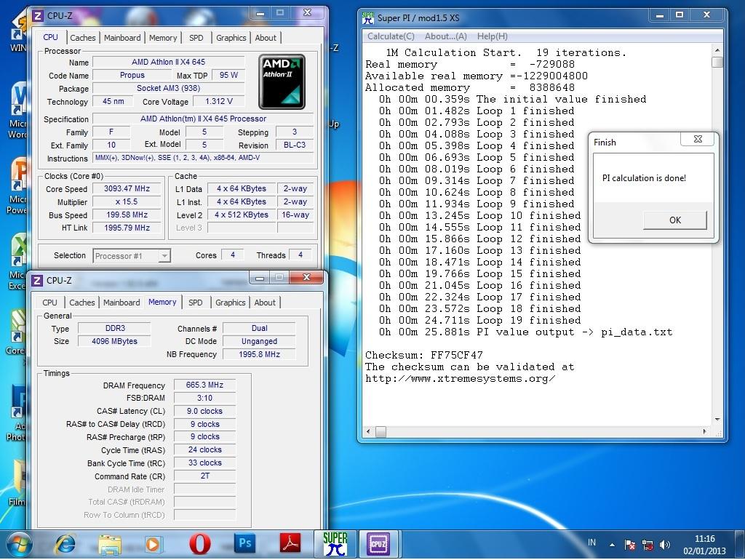
Task: Open Photoshop from the taskbar
Action: (244, 543)
